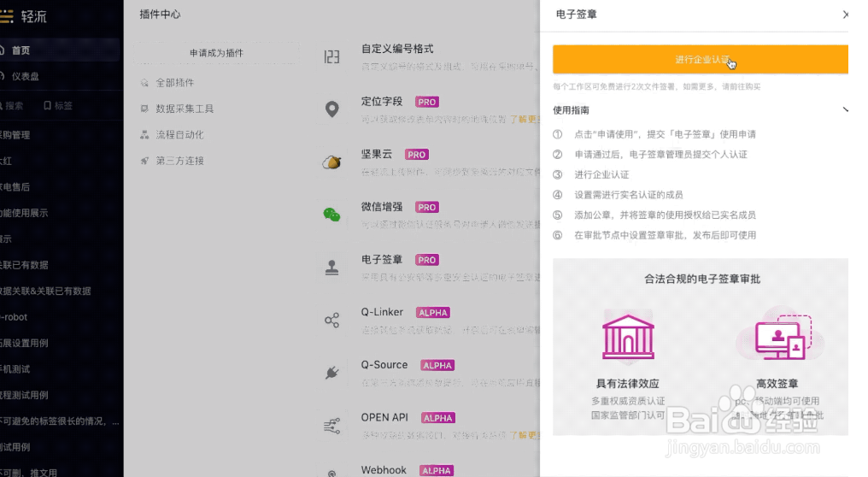
Task: Click the 自定义编号格式 plugin title
Action: tap(397, 49)
